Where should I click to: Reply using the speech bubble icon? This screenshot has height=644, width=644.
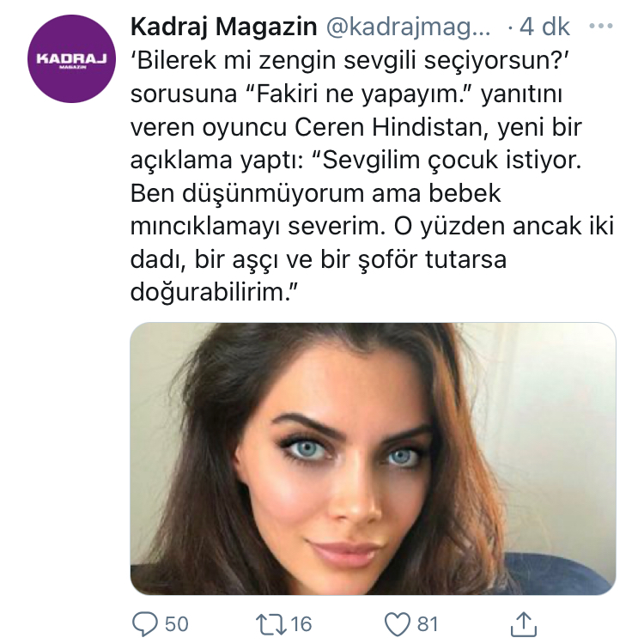click(x=144, y=624)
